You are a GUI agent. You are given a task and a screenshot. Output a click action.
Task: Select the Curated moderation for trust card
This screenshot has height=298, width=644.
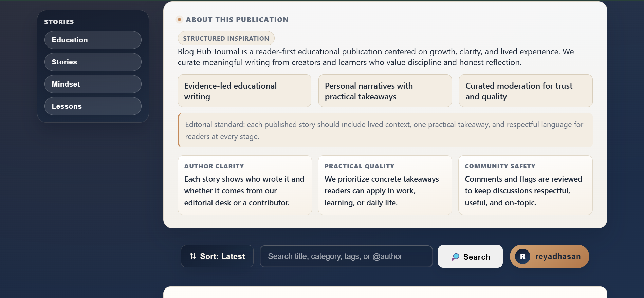(526, 91)
